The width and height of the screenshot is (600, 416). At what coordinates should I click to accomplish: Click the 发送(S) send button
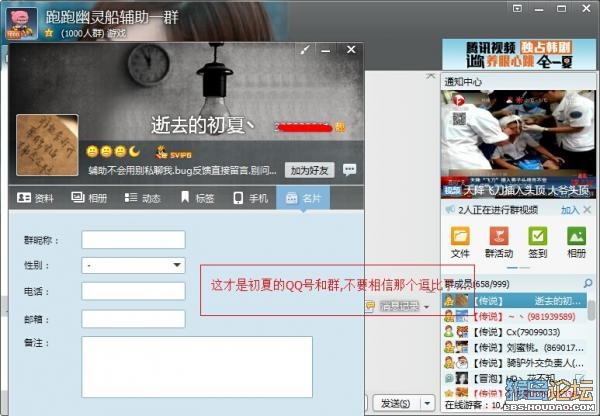396,403
